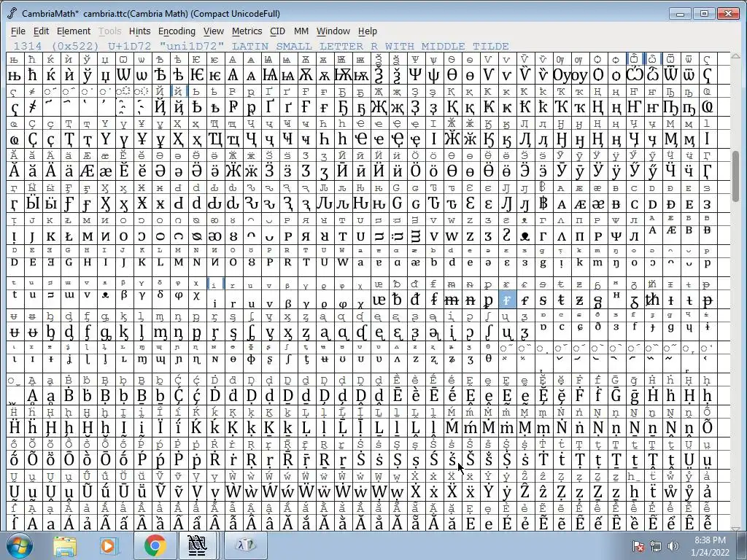Select the capital Ḉ with cedilla and acute
Image resolution: width=747 pixels, height=560 pixels.
(x=179, y=395)
